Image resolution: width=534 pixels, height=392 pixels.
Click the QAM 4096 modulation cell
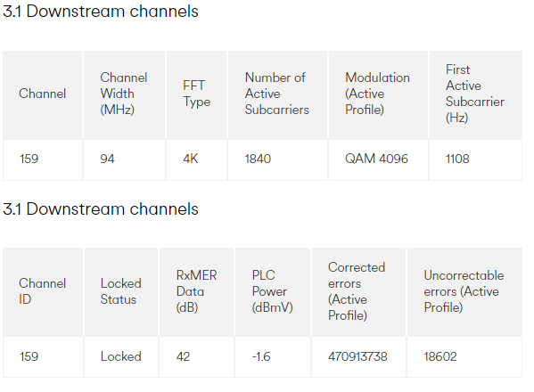[x=376, y=159]
